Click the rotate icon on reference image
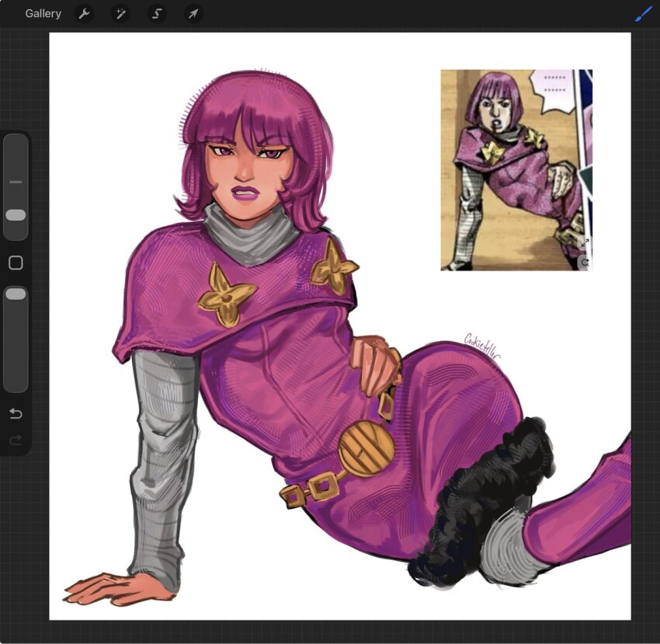 585,263
